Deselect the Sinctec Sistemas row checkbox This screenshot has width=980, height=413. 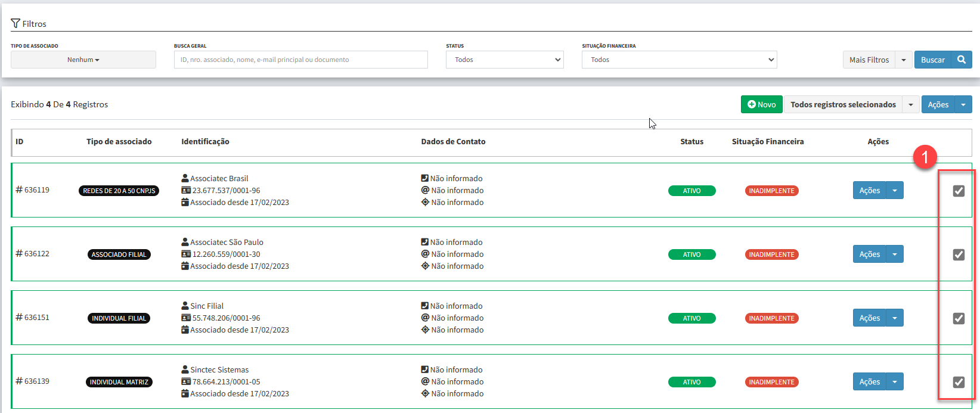point(959,382)
